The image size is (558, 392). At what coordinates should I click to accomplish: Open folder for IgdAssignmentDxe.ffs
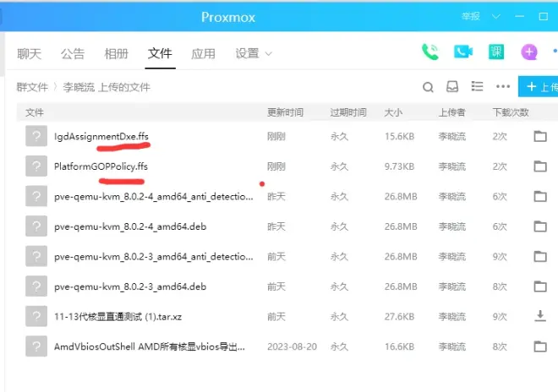540,136
